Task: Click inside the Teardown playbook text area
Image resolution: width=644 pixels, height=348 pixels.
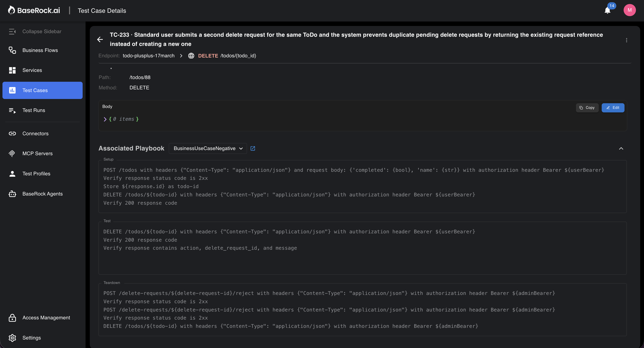Action: [x=363, y=309]
